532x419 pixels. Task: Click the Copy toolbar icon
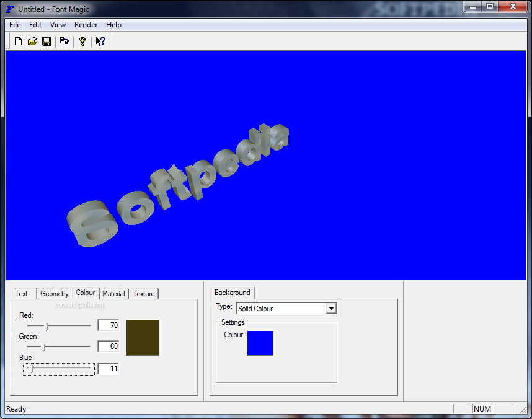(x=64, y=42)
